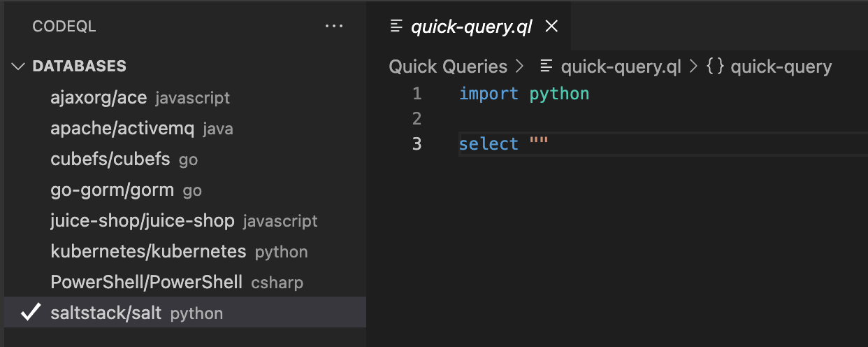Select the juice-shop/juice-shop database
The height and width of the screenshot is (347, 868).
point(185,220)
